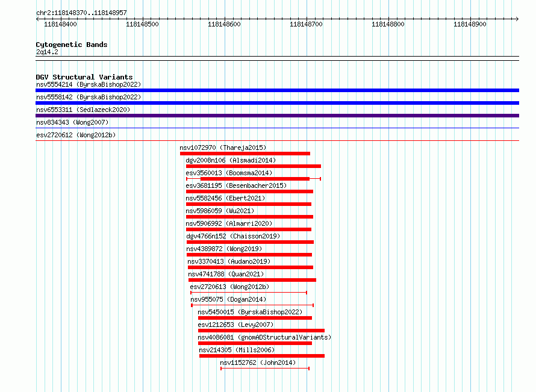Click the dgv4766n152 (Chaisson2019) label
Screen dimensions: 536x392
pos(233,236)
